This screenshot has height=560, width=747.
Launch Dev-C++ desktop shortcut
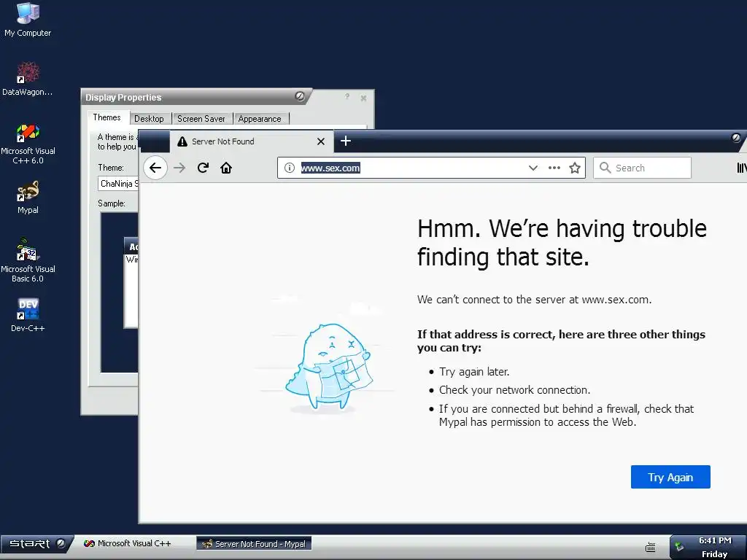click(x=28, y=315)
